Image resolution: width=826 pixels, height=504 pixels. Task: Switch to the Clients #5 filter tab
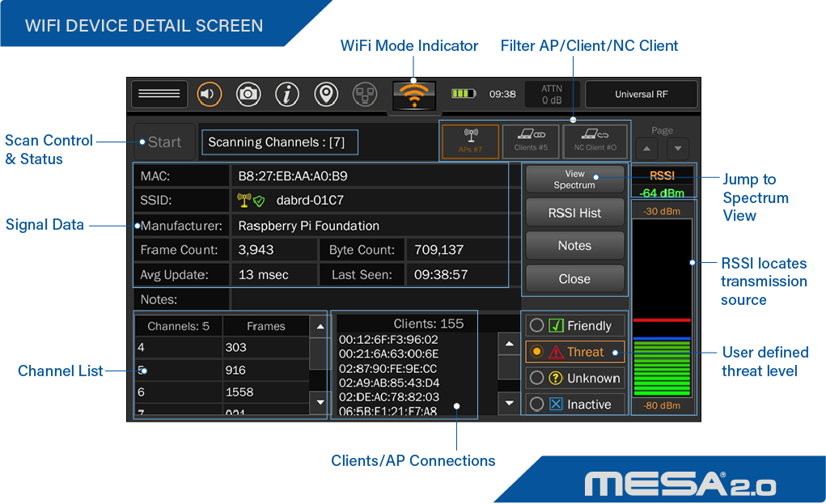coord(531,142)
